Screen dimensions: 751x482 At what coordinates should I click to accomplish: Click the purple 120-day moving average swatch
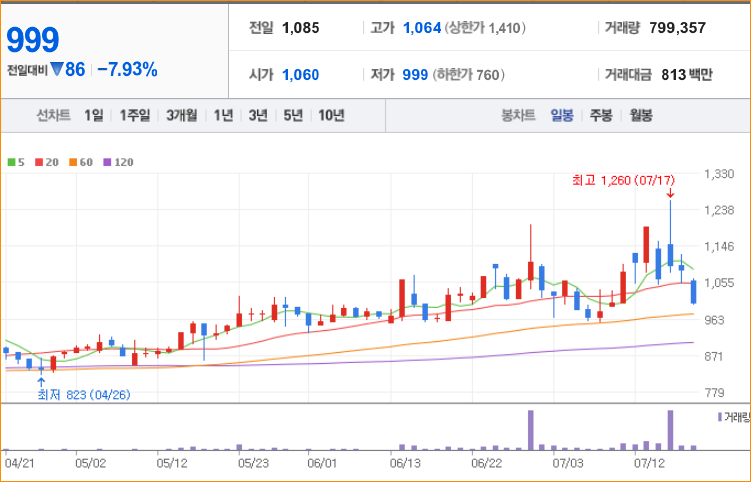pos(107,162)
